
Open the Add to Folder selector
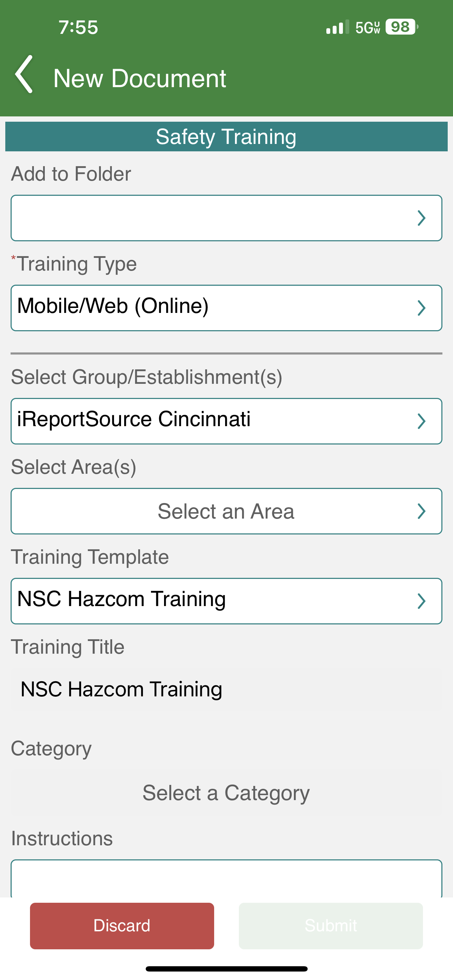coord(226,218)
